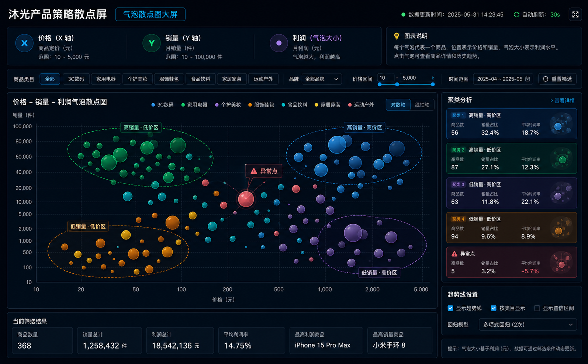Click the green data update status dot
The width and height of the screenshot is (588, 364).
(403, 15)
